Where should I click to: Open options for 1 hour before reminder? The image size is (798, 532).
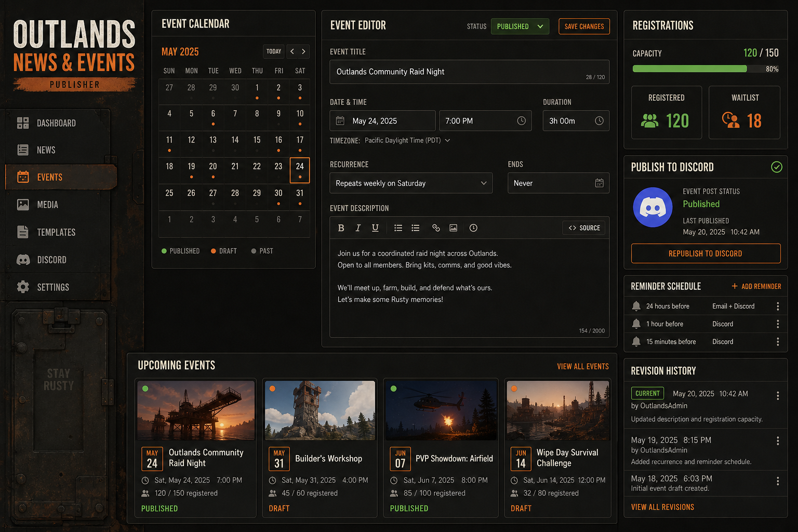pyautogui.click(x=778, y=324)
